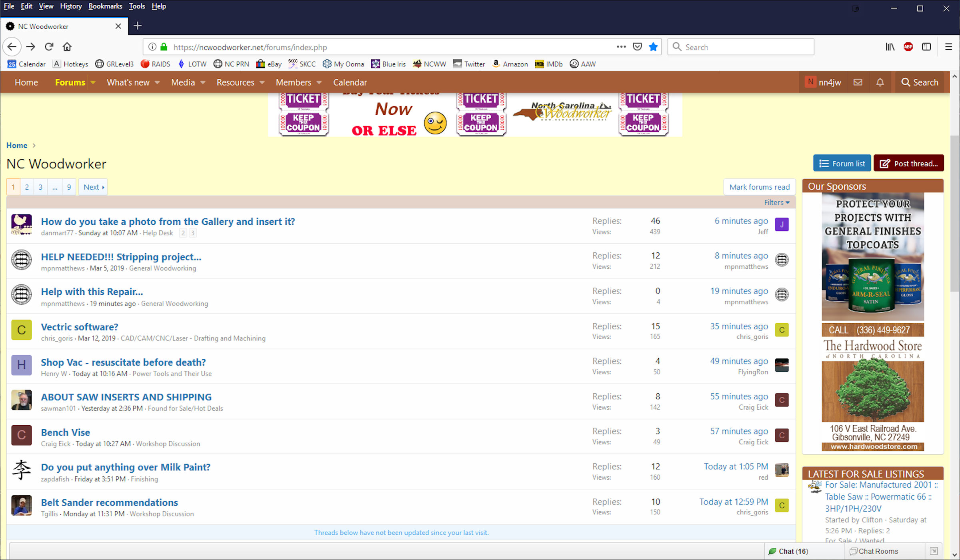Click Mark forums read
This screenshot has width=960, height=560.
click(x=759, y=187)
